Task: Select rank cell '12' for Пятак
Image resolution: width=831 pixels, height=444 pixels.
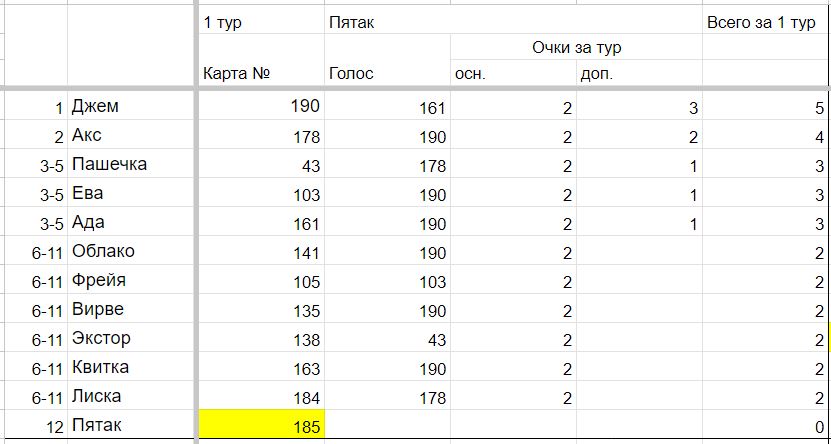Action: point(33,424)
